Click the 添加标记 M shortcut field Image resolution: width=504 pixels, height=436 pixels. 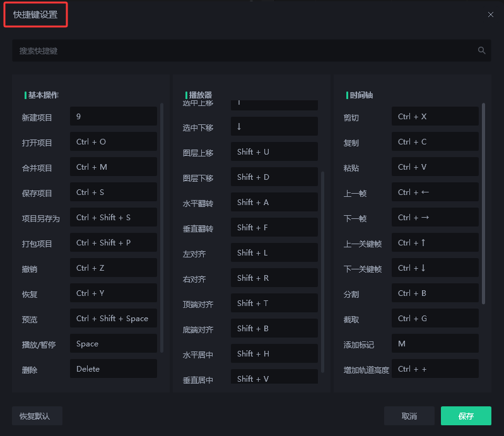[x=435, y=344]
